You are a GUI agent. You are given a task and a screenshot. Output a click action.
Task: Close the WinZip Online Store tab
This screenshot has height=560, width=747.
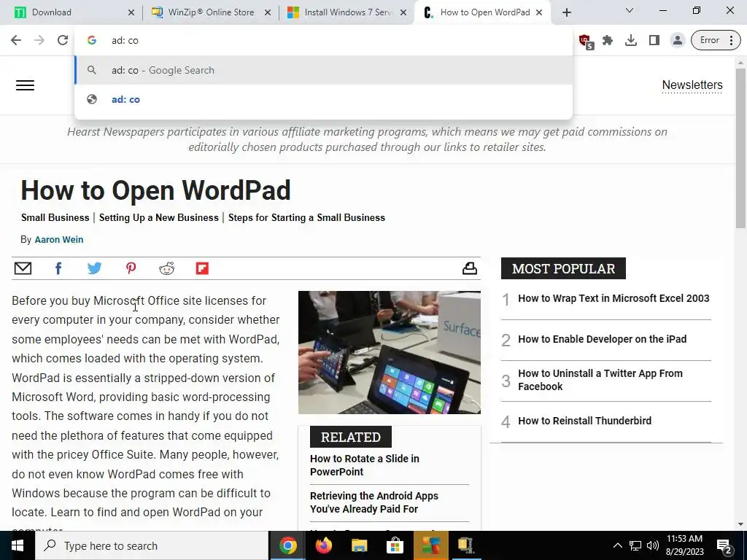point(268,12)
